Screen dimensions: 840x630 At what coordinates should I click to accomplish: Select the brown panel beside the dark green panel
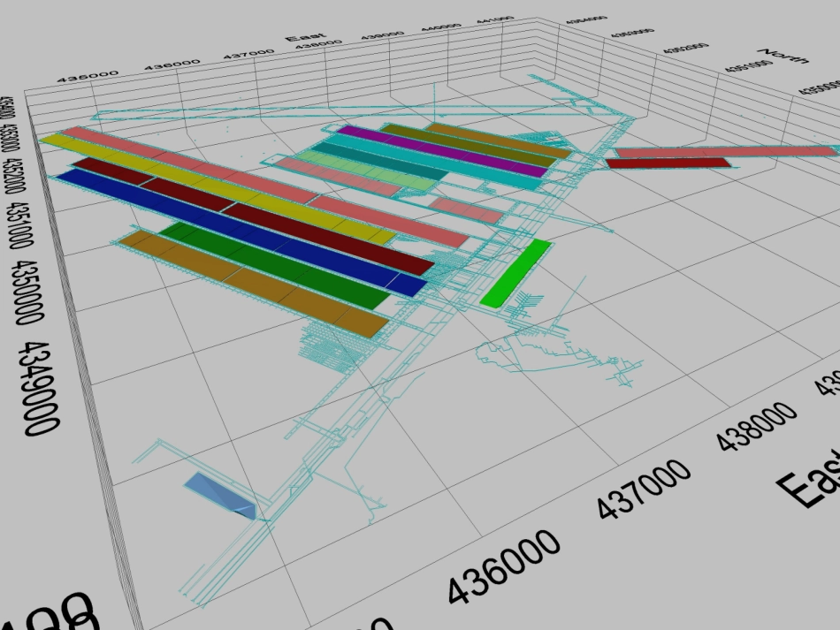(254, 283)
